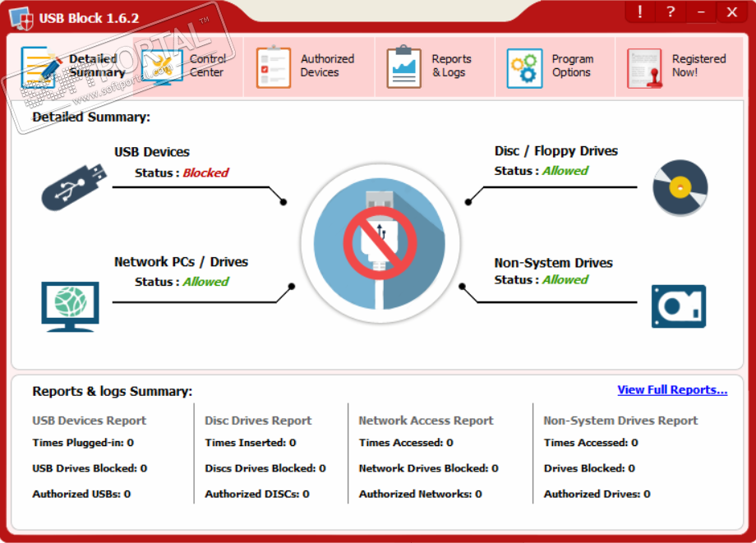Click the Authorized Devices clipboard icon
Screen dimensions: 756x543
pyautogui.click(x=274, y=67)
